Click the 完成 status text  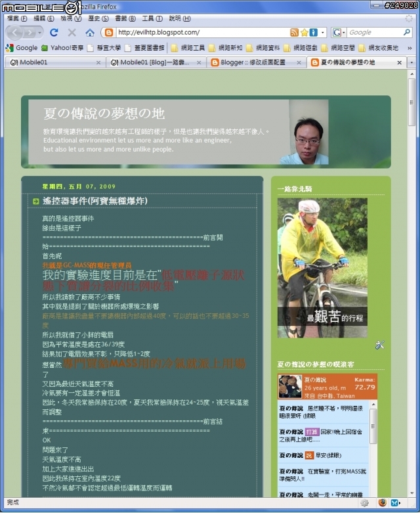pos(13,502)
